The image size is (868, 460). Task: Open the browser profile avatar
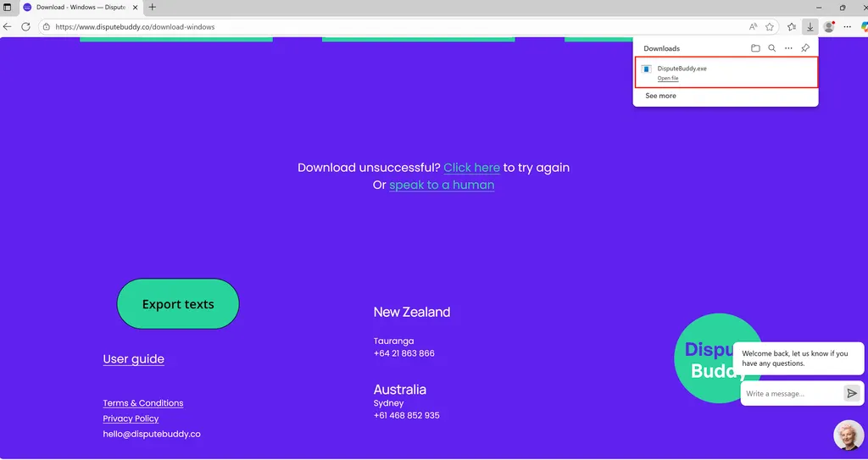click(x=829, y=26)
